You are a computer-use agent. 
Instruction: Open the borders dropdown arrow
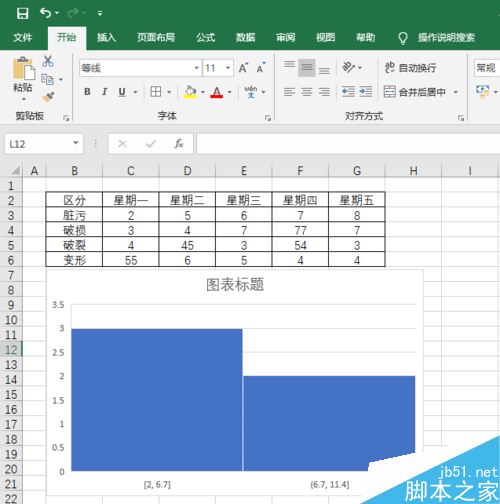[169, 92]
